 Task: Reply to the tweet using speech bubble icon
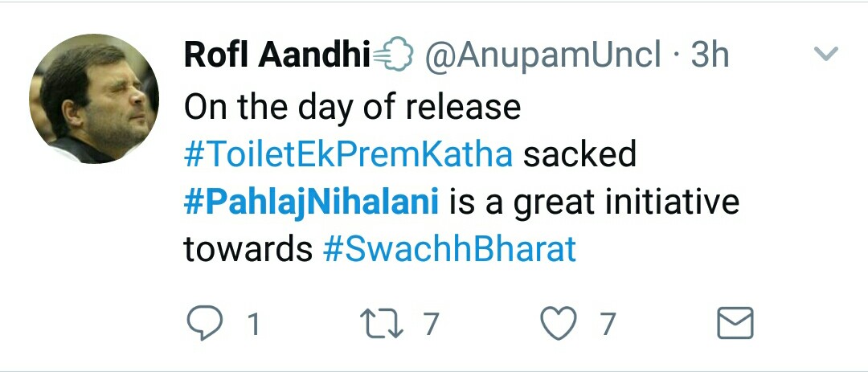(x=204, y=324)
